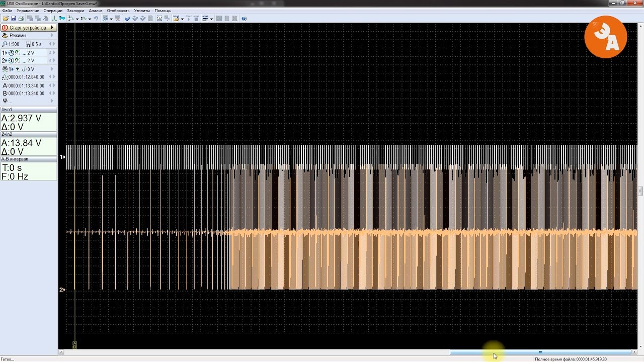The image size is (644, 362).
Task: Expand the bookmark flag dropdown arrow
Action: tap(111, 19)
